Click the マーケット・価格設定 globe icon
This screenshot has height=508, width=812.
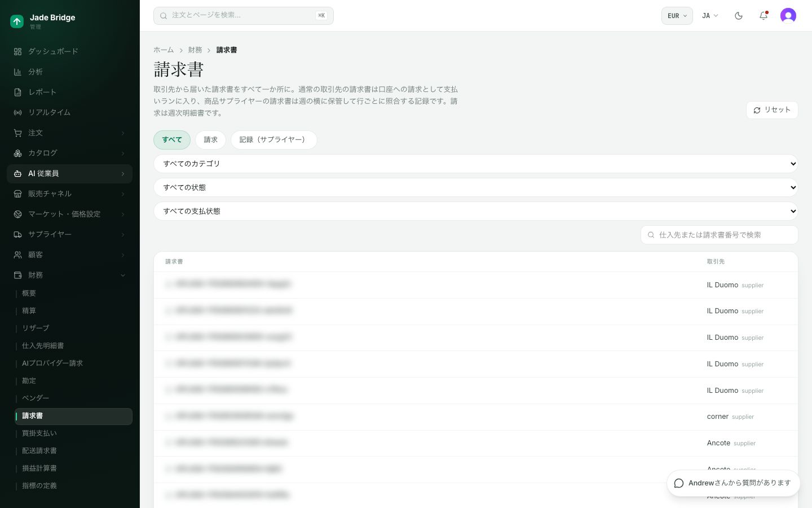[17, 214]
